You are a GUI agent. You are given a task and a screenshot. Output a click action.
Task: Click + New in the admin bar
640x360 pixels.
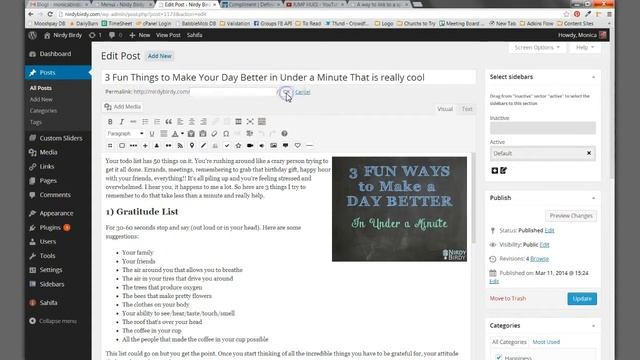(x=140, y=35)
